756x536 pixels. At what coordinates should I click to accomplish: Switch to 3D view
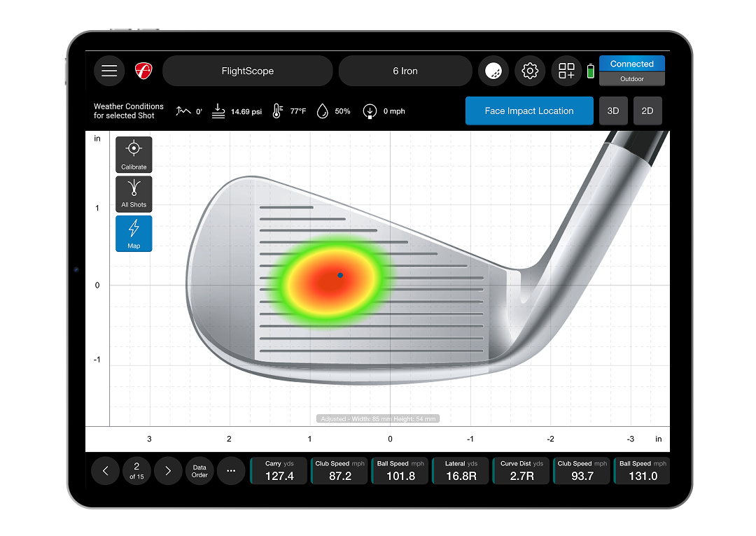pyautogui.click(x=613, y=111)
